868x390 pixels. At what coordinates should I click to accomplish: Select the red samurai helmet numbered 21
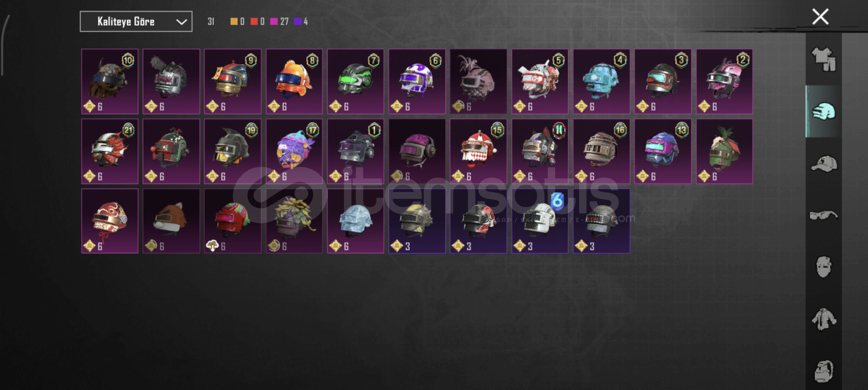pos(110,151)
